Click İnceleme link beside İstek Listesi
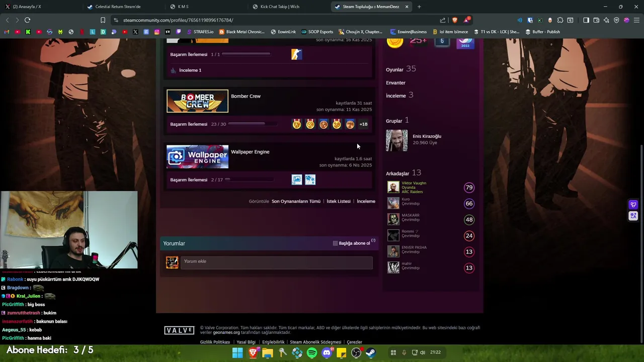This screenshot has height=362, width=644. (x=366, y=201)
